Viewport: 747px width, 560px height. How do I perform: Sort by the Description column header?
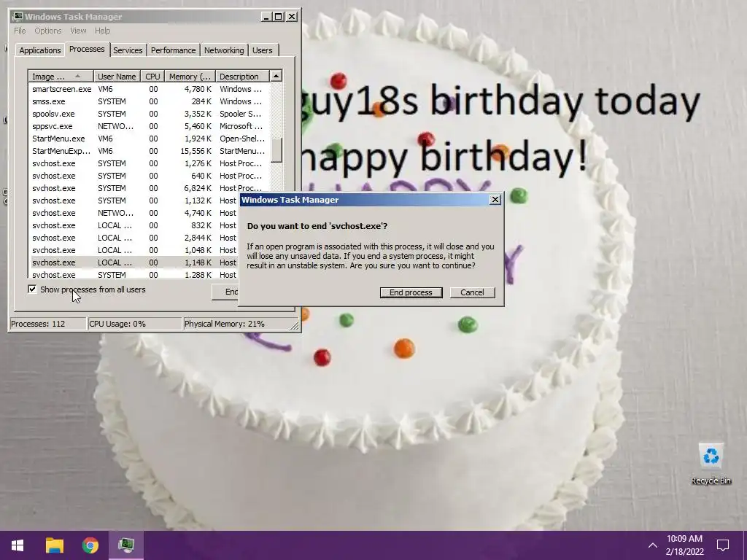click(x=242, y=76)
